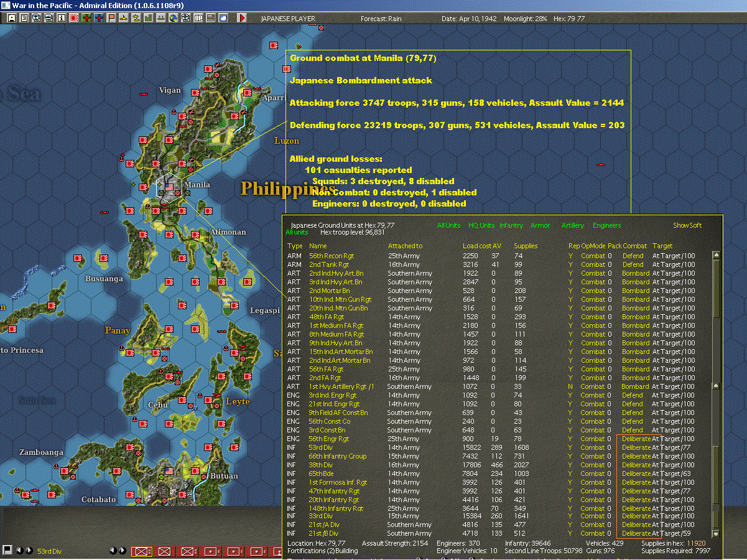Screen dimensions: 747x560
Task: Click the cloud weather toolbar icon
Action: [223, 19]
